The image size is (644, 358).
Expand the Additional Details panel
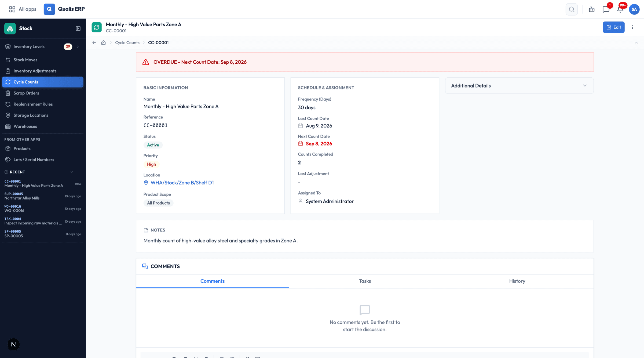tap(519, 86)
